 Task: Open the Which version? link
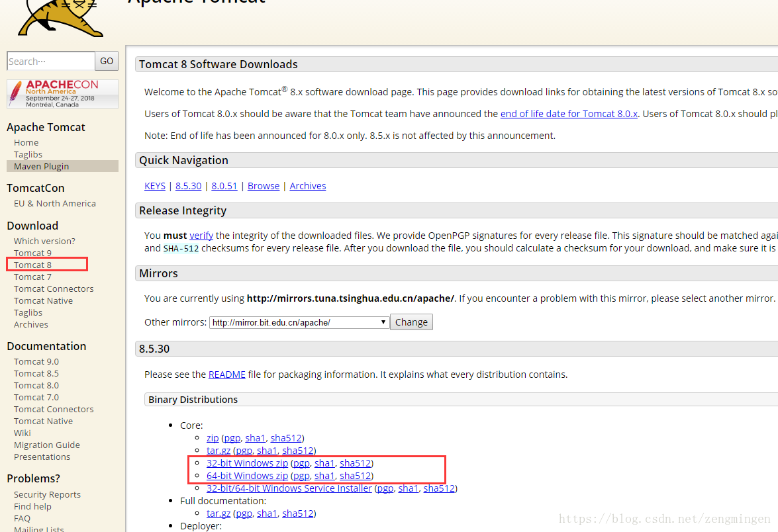44,242
